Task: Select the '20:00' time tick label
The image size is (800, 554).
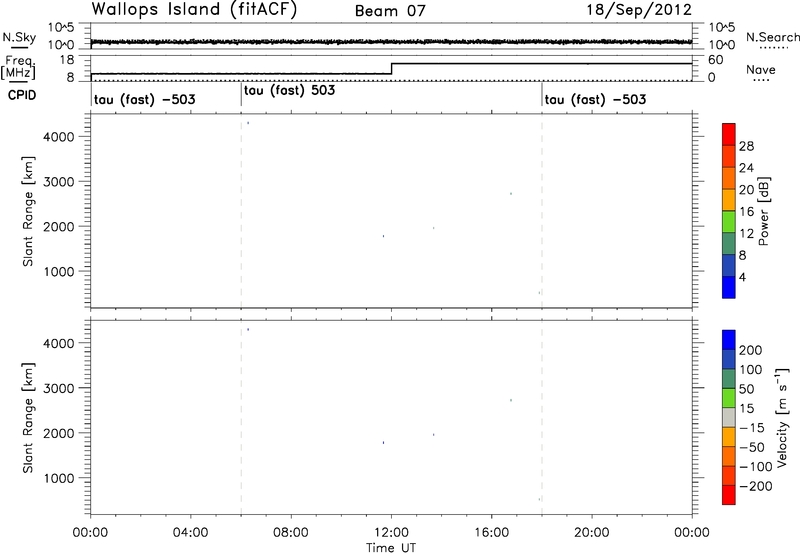Action: [592, 533]
